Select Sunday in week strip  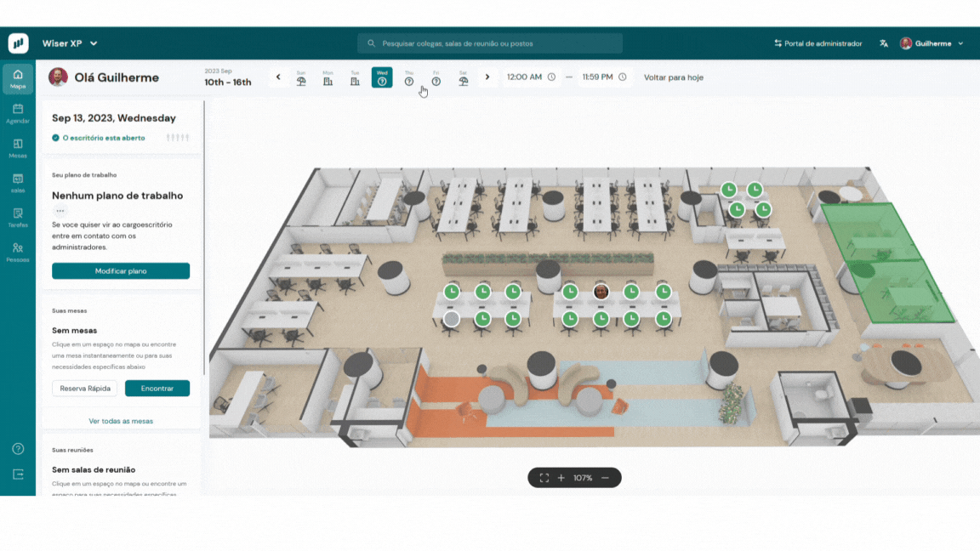tap(300, 78)
